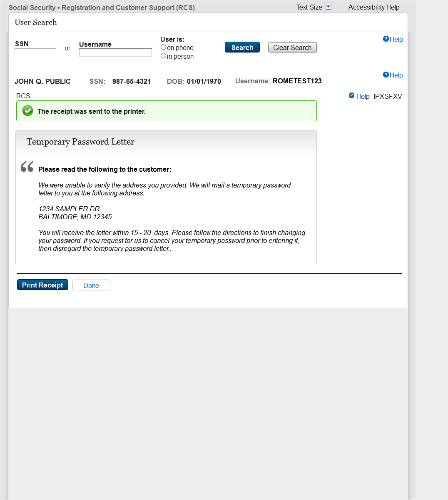Image resolution: width=448 pixels, height=500 pixels.
Task: Click the Clear Search button
Action: point(292,47)
